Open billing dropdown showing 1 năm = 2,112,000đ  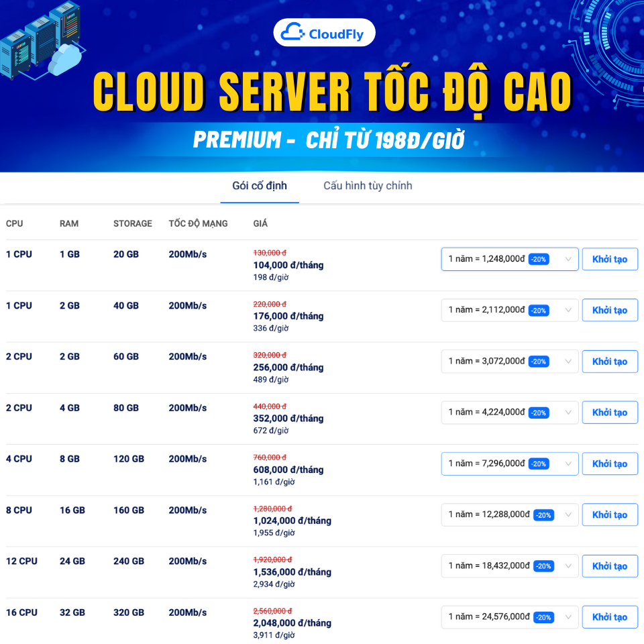510,310
